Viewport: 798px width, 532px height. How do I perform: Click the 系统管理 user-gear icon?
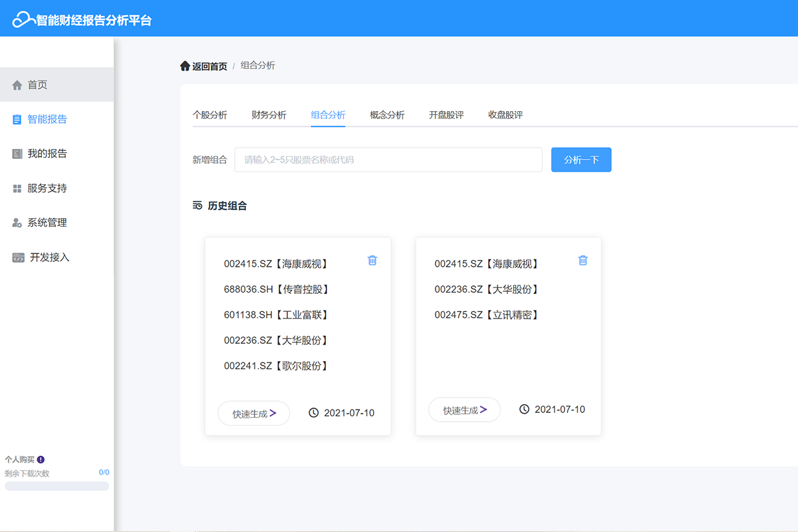tap(17, 223)
